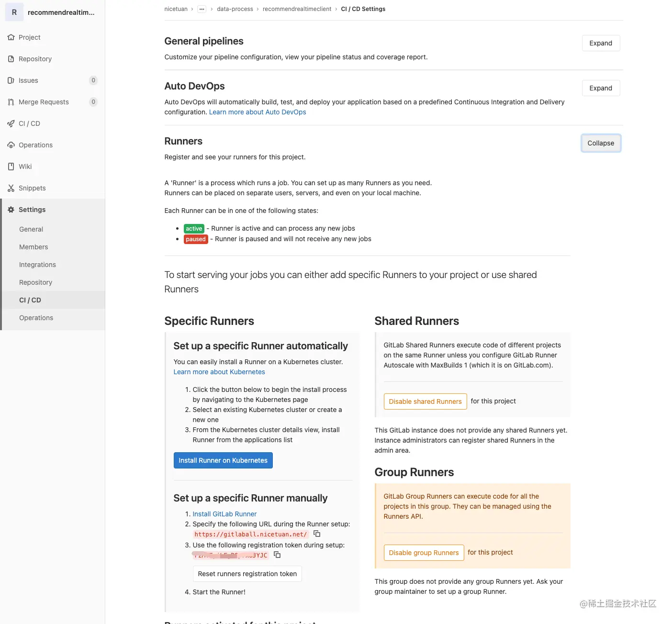
Task: Disable shared Runners for this project
Action: coord(425,401)
